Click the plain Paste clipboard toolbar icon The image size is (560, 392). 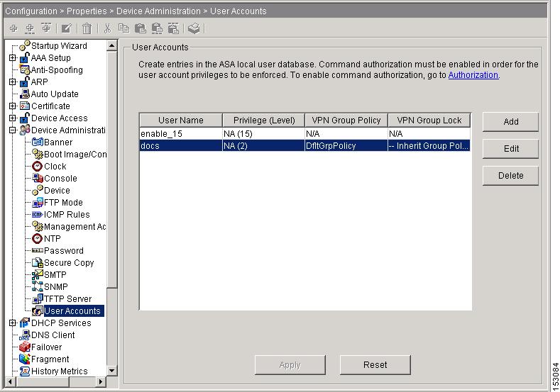click(141, 28)
